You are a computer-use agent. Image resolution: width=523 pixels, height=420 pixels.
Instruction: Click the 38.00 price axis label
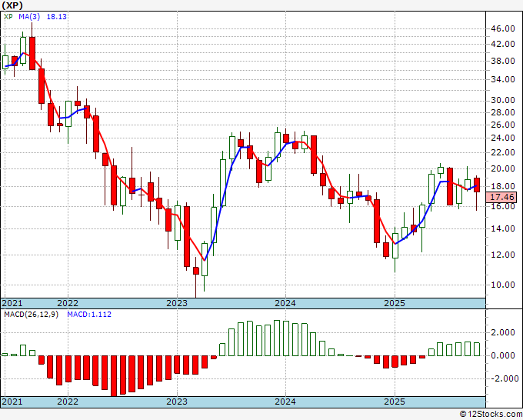coord(503,61)
